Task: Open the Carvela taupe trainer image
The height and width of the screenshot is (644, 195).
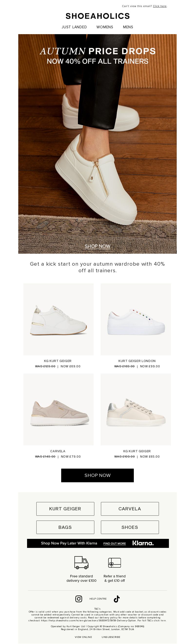Action: point(58,409)
